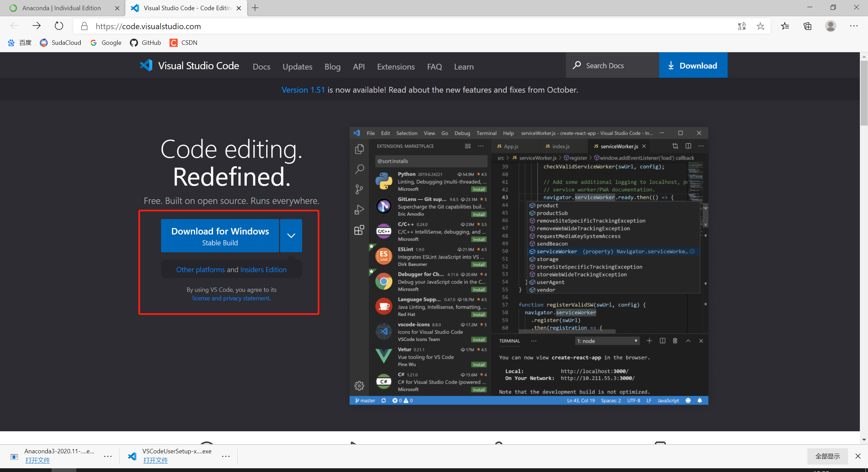Viewport: 868px width, 472px height.
Task: Open the Insiders Edition link
Action: 263,269
